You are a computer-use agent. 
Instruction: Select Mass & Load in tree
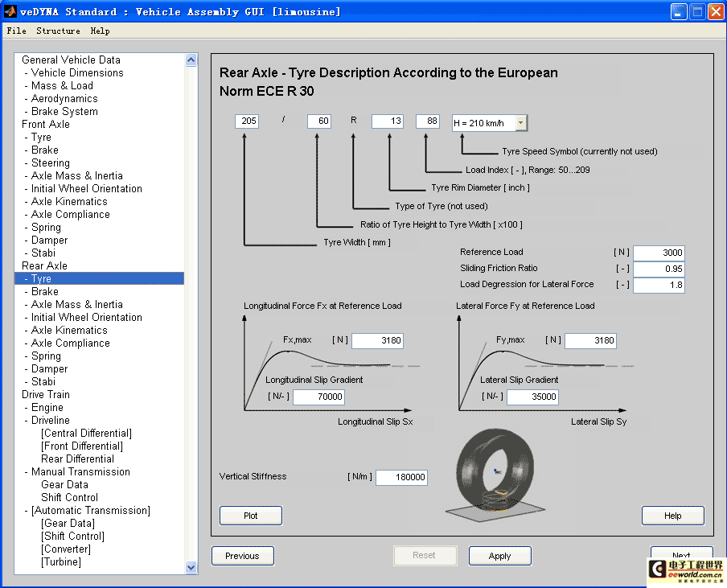(x=62, y=86)
